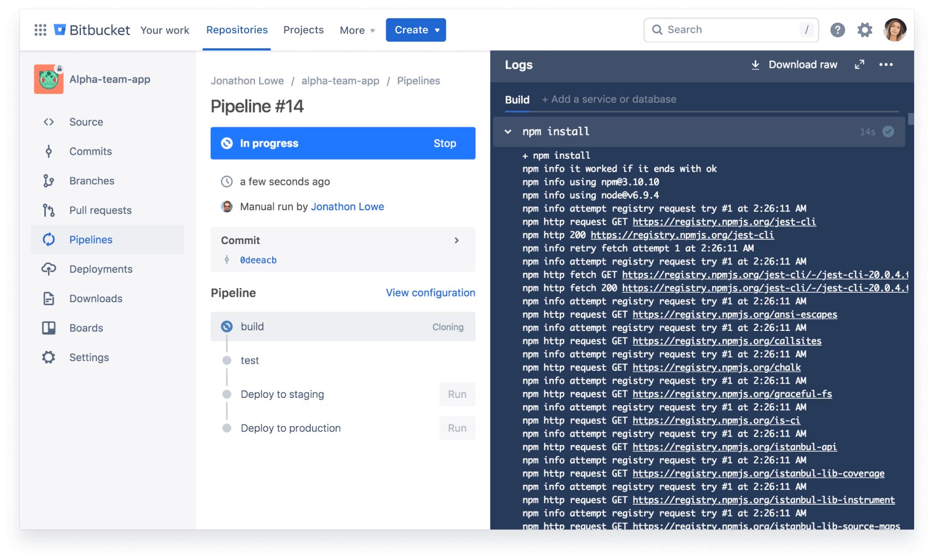Open the app switcher grid icon
The image size is (934, 560).
(40, 30)
